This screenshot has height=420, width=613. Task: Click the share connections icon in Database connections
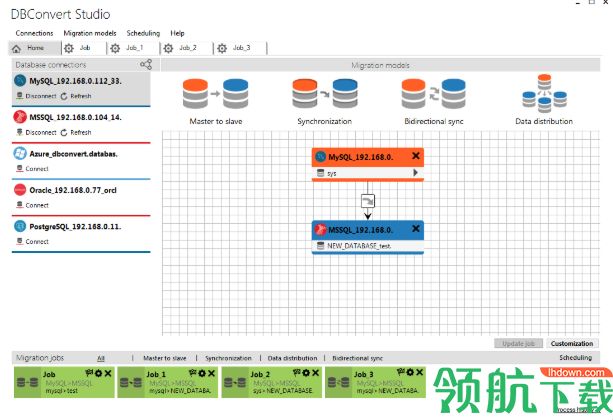[x=146, y=65]
